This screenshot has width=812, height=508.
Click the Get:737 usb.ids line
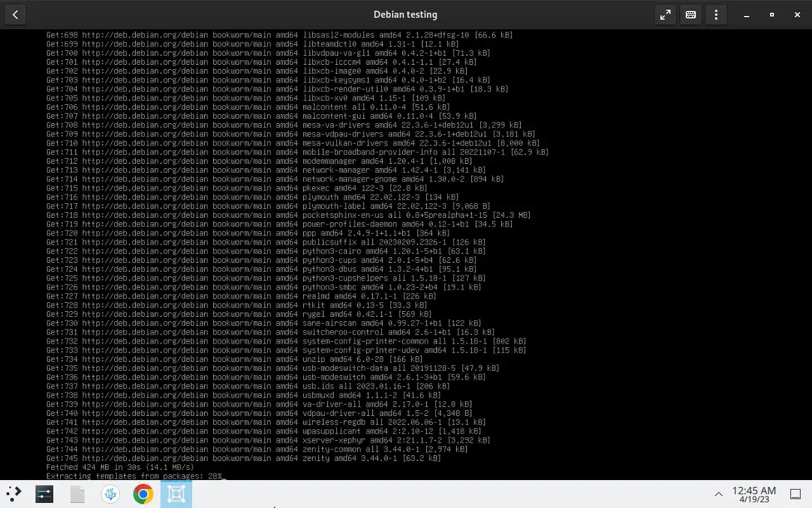click(248, 386)
